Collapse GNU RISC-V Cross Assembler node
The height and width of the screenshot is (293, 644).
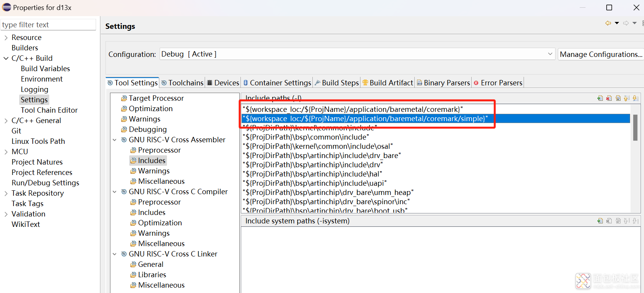pos(115,140)
